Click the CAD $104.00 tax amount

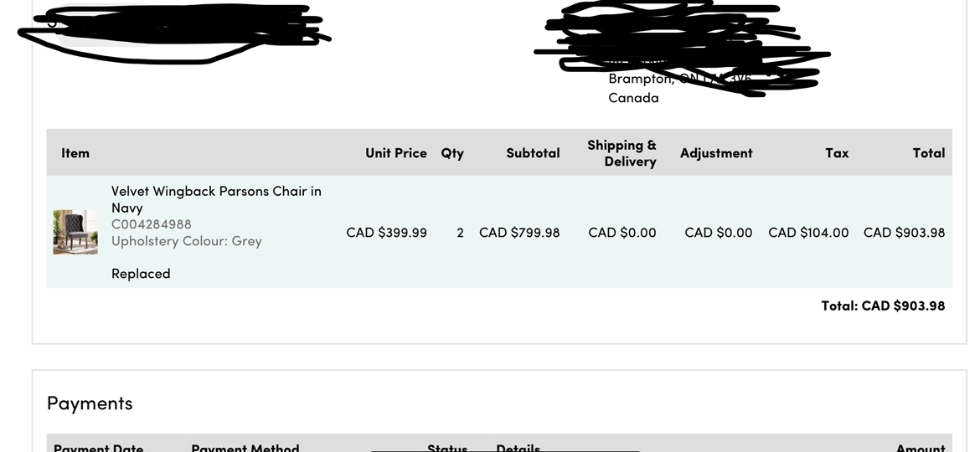pyautogui.click(x=808, y=233)
